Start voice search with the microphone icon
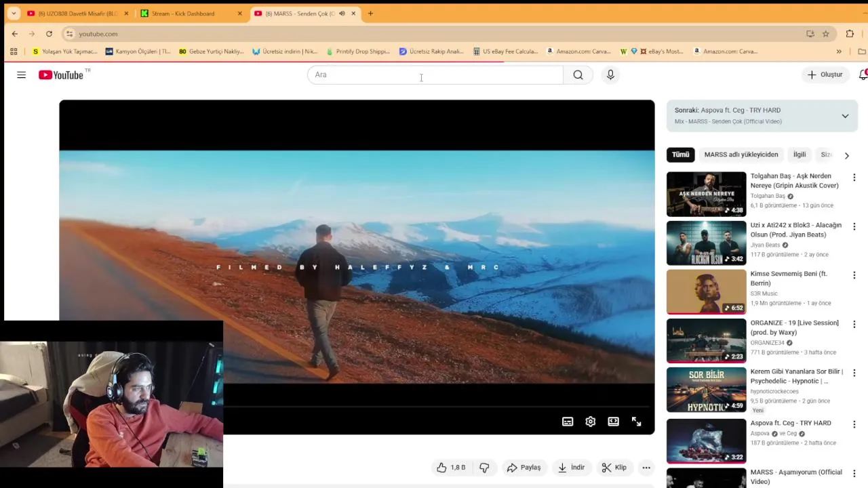 click(x=610, y=75)
